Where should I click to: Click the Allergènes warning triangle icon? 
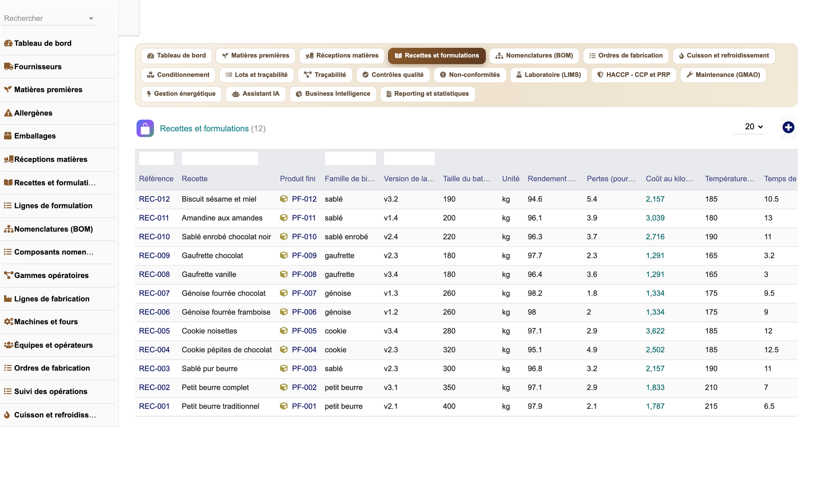coord(8,113)
